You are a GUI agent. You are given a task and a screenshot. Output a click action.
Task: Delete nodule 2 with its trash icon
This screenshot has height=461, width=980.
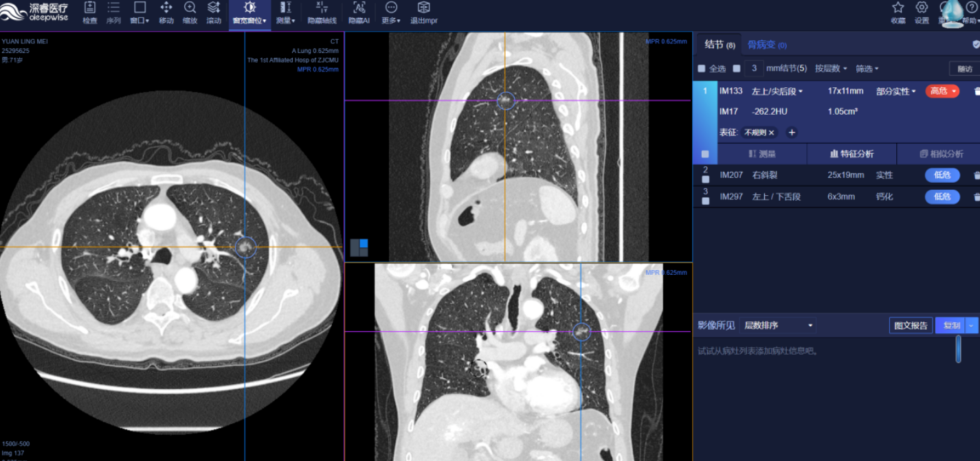(x=977, y=175)
